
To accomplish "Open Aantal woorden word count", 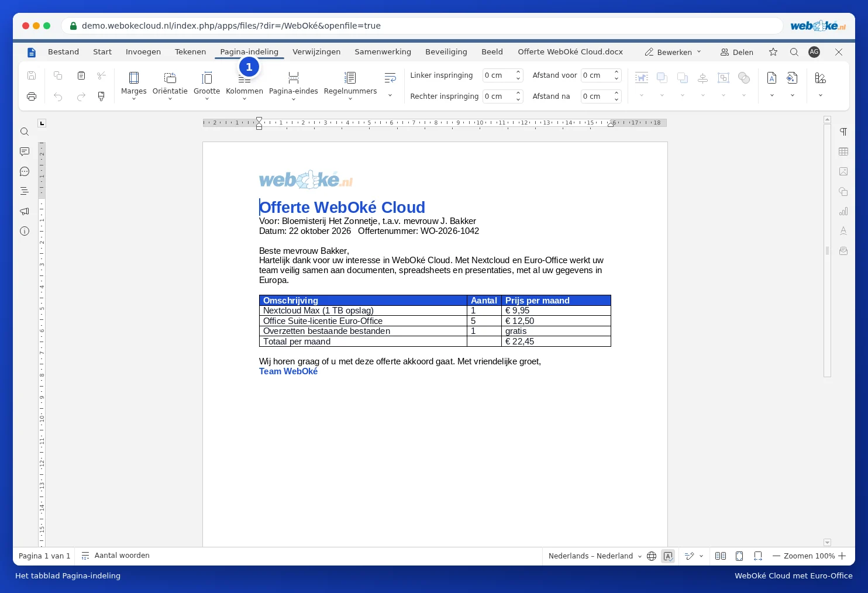I will [x=115, y=556].
